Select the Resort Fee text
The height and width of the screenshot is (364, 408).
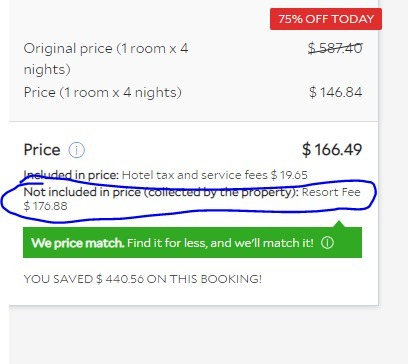[x=331, y=192]
